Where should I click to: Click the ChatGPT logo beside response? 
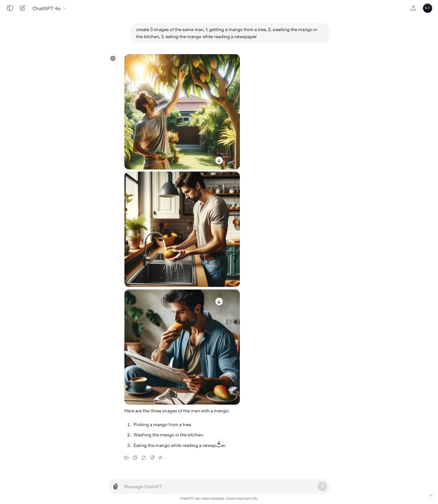coord(113,58)
